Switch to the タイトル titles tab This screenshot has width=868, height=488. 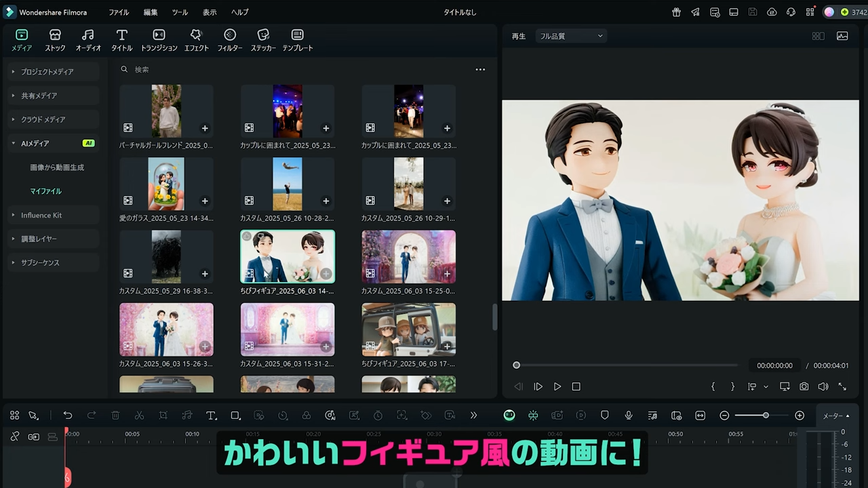pos(122,40)
